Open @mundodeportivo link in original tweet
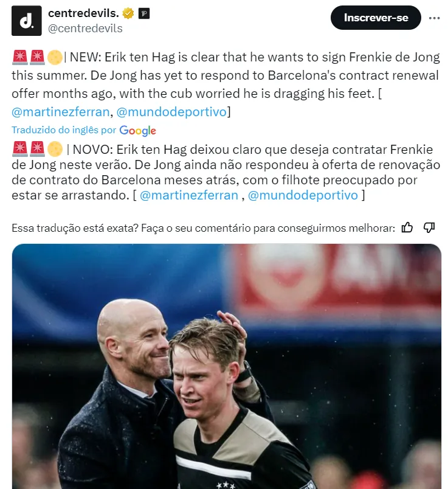 click(x=171, y=112)
